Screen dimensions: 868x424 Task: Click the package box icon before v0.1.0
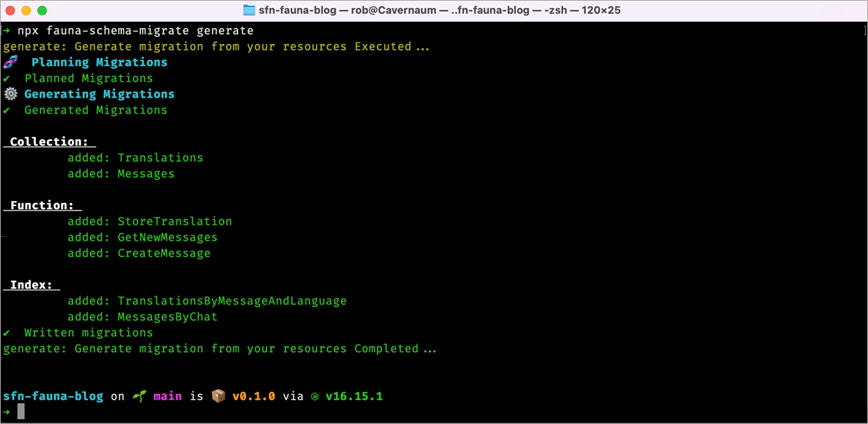click(218, 396)
